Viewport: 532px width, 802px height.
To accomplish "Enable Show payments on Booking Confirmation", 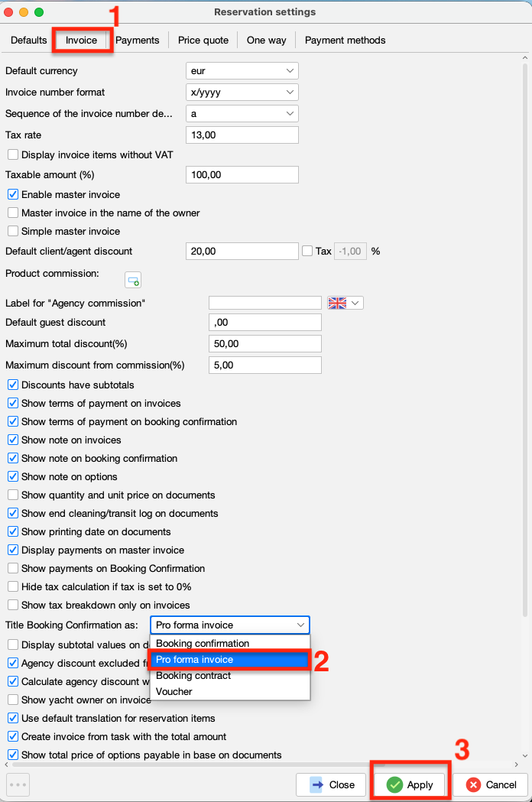I will 13,568.
